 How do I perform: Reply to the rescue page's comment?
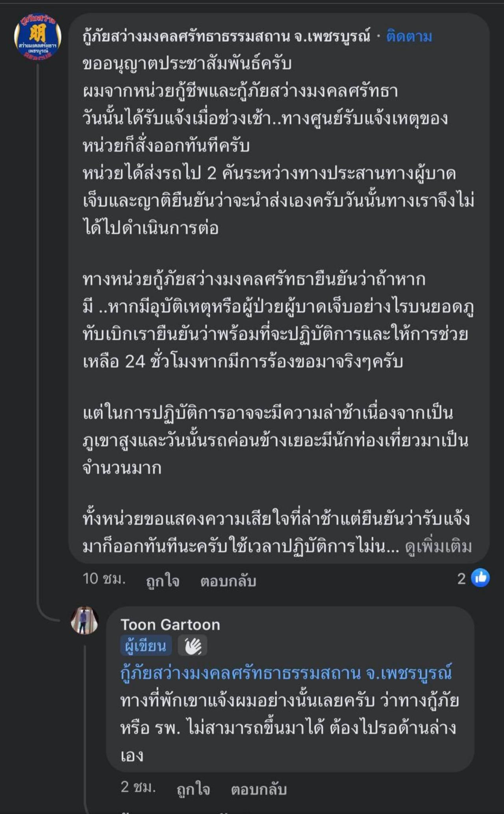pyautogui.click(x=228, y=581)
